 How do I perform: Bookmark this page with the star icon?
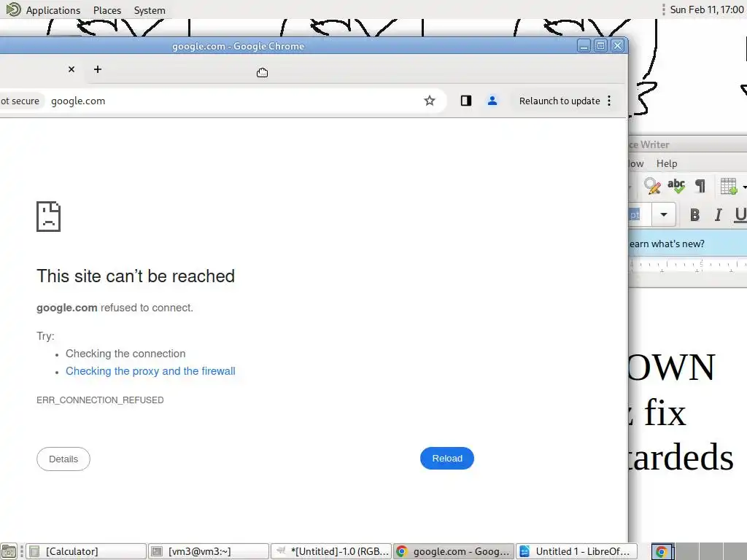(429, 101)
